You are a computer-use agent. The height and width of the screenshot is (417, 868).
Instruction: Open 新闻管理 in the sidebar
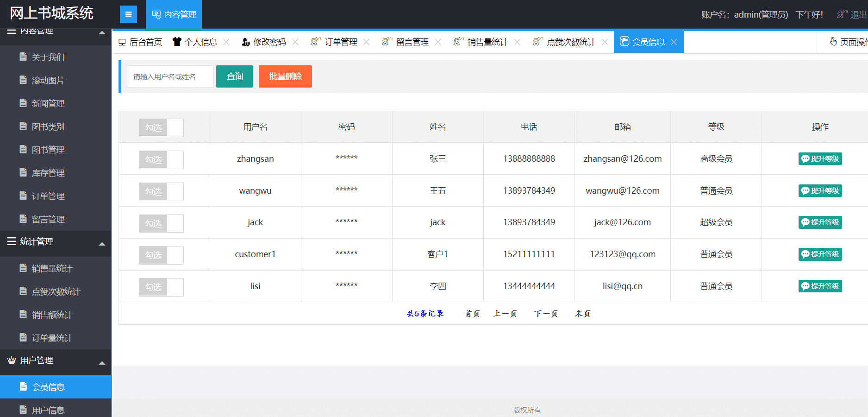56,103
